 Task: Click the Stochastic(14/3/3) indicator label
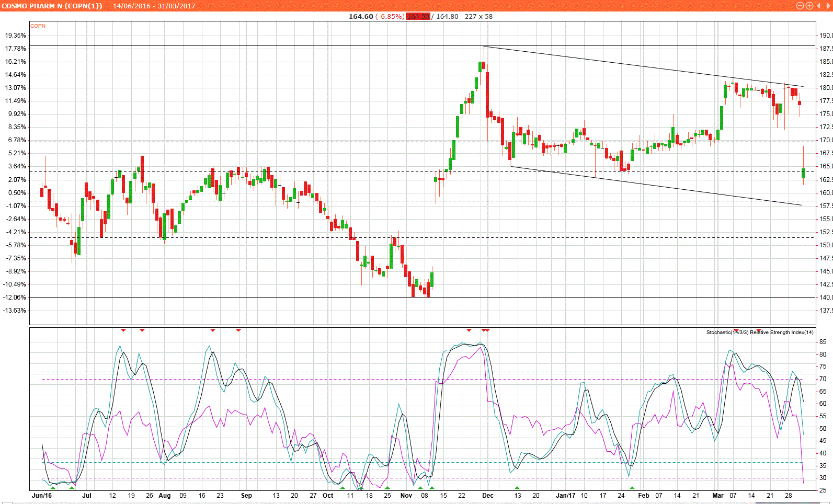727,333
